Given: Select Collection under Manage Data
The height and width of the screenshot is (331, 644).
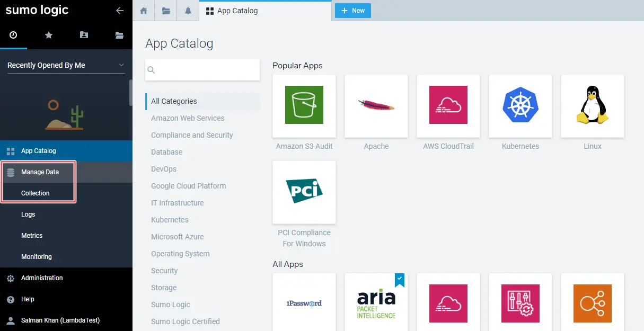Looking at the screenshot, I should pyautogui.click(x=36, y=193).
